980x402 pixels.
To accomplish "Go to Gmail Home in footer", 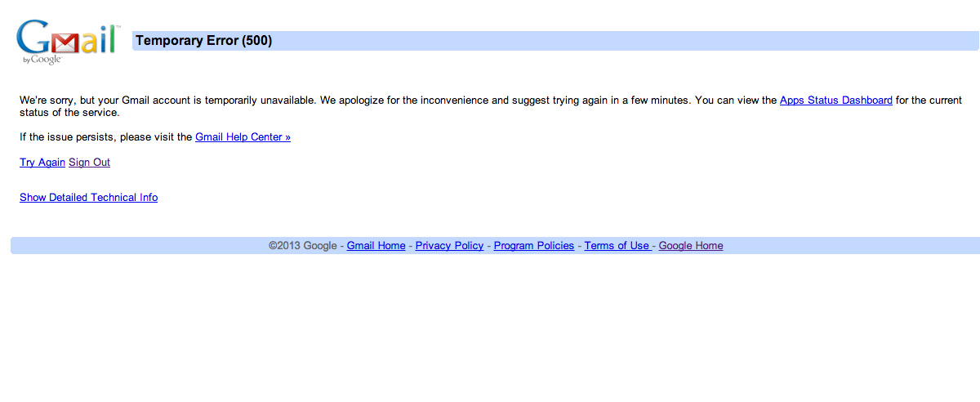I will [376, 246].
